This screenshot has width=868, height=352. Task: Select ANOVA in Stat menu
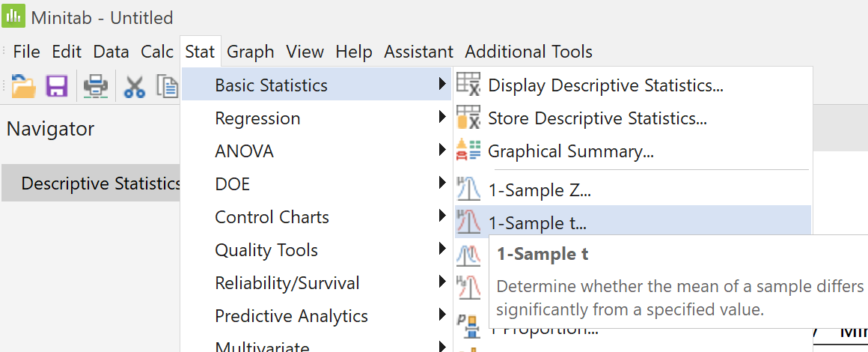317,151
